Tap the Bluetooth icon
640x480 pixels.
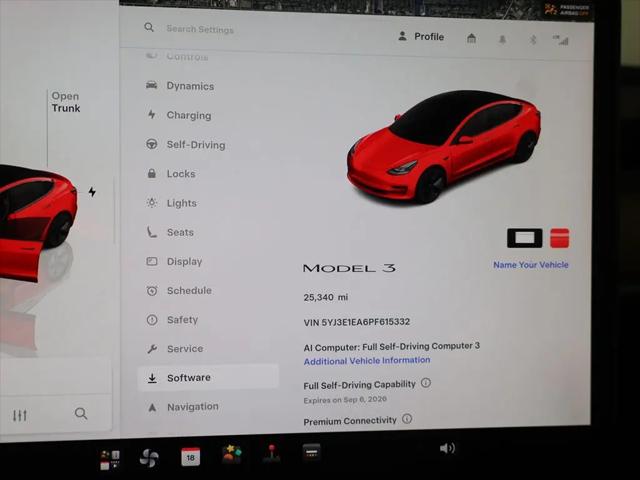click(533, 40)
